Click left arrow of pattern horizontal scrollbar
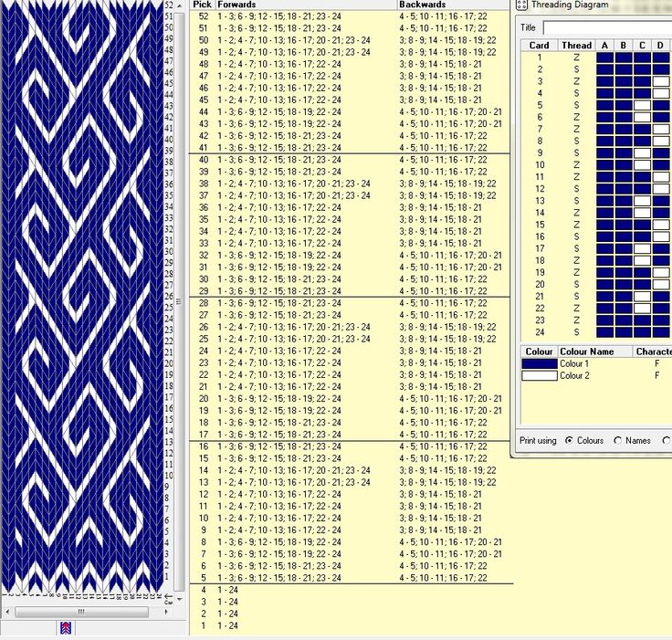 7,612
